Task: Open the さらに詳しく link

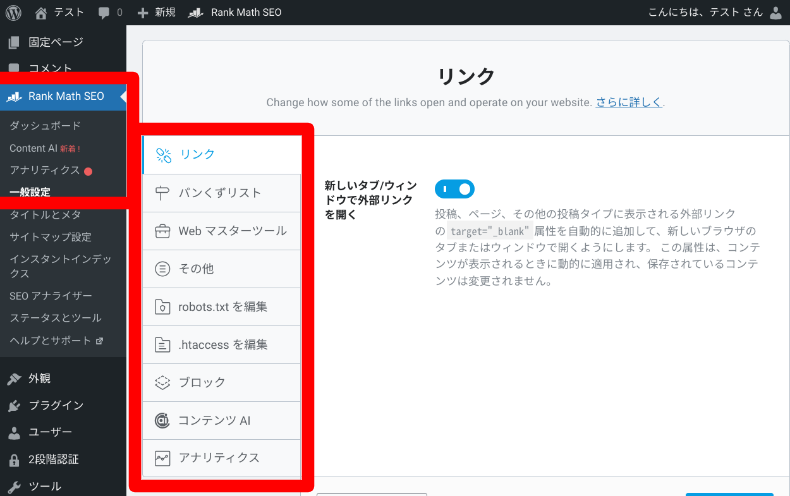Action: tap(628, 102)
